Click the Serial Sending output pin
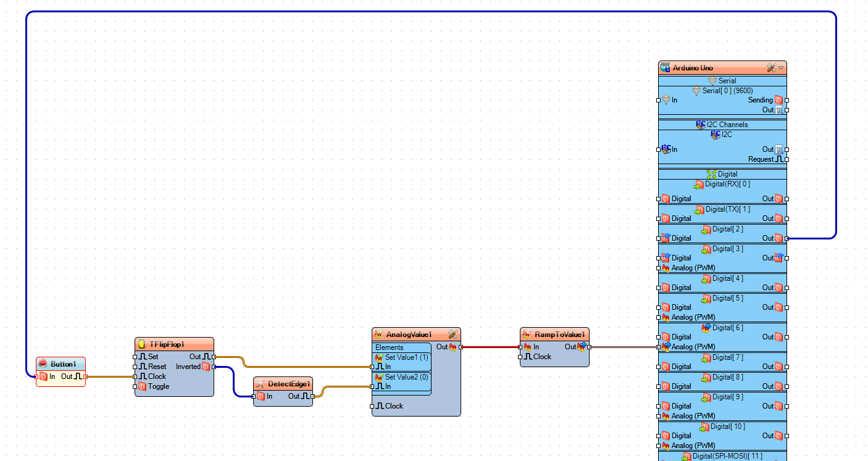 tap(787, 100)
